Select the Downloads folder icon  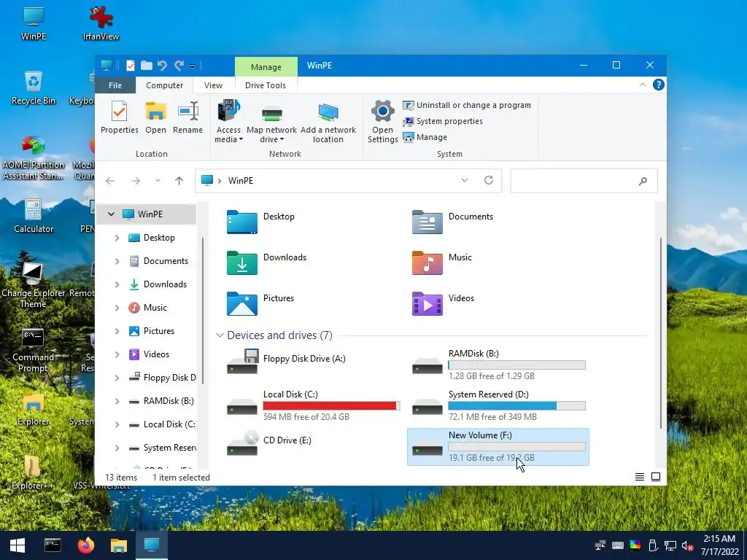242,262
